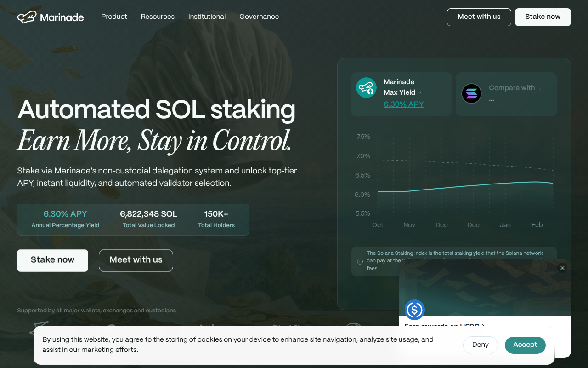Close the USDC promo popup

(x=562, y=268)
